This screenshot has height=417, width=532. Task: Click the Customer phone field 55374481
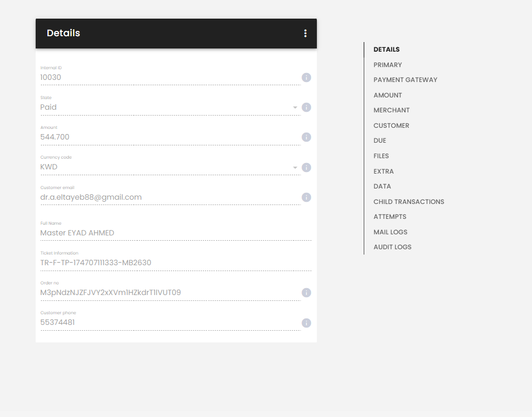click(170, 322)
